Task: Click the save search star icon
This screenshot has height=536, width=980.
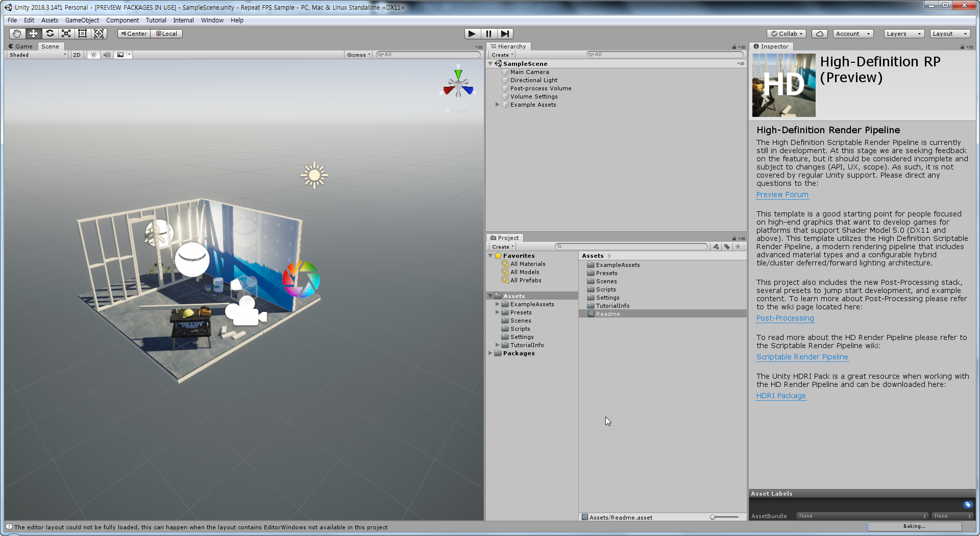Action: pos(738,247)
